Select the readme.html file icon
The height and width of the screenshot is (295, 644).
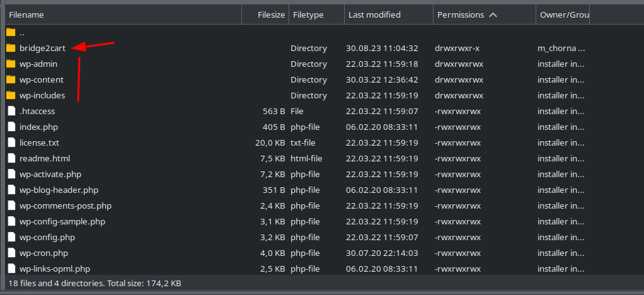(x=11, y=158)
